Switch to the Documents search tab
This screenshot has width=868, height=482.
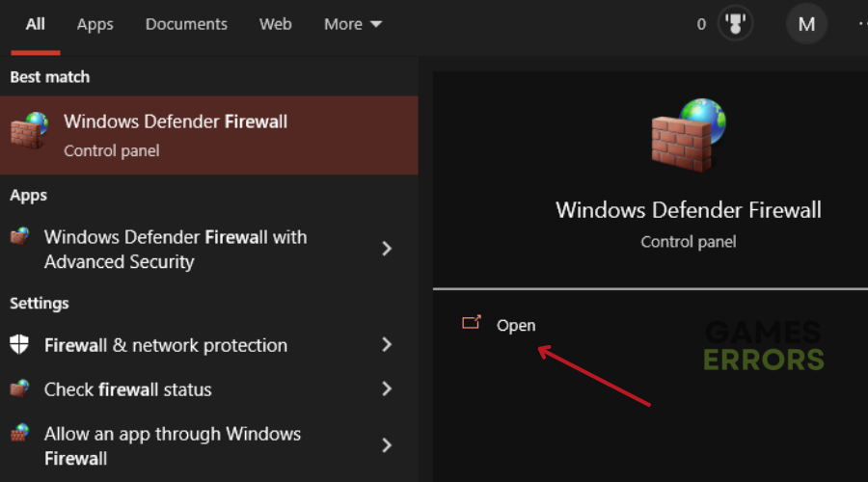(186, 24)
